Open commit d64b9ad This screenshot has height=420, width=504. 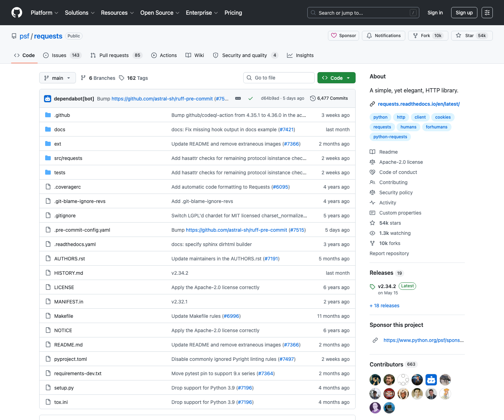270,98
